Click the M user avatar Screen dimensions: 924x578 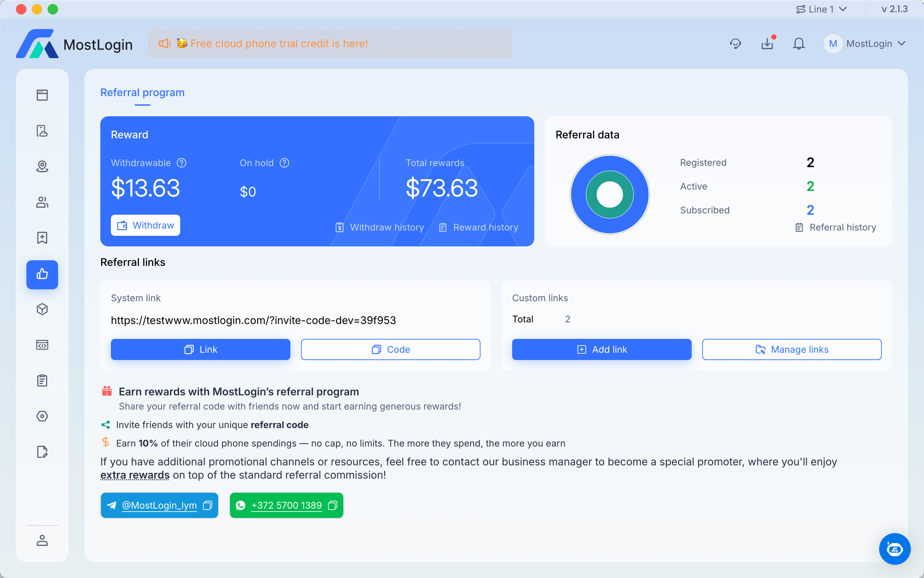tap(833, 44)
